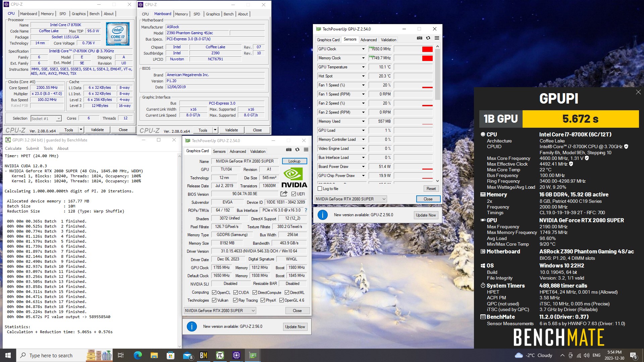
Task: Click Update Now in GPU-Z Graphics Card window
Action: (295, 327)
